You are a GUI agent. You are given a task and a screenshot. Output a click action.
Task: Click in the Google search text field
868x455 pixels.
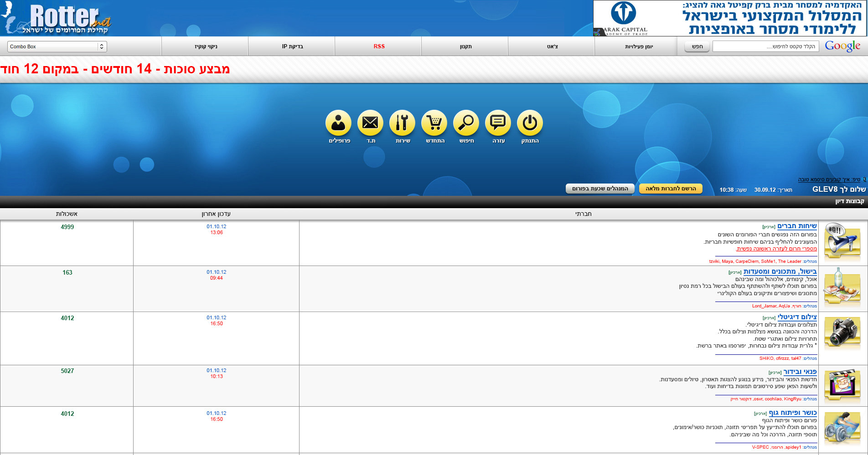coord(765,46)
